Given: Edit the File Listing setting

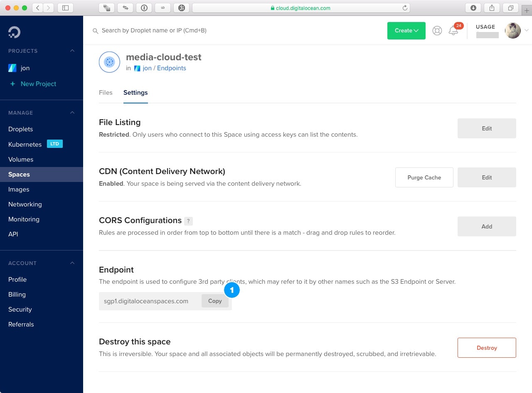Looking at the screenshot, I should tap(487, 128).
